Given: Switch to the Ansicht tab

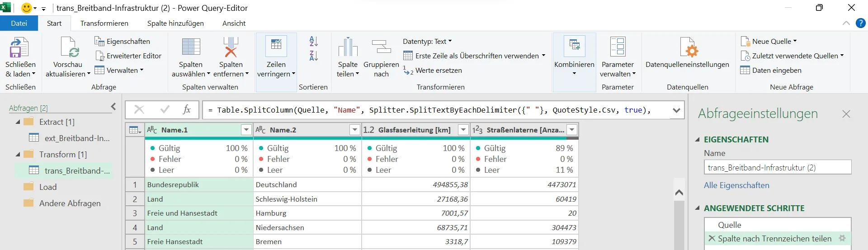Looking at the screenshot, I should point(234,23).
